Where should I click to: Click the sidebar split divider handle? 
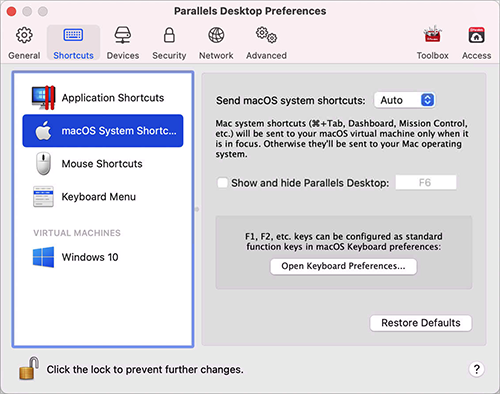pyautogui.click(x=197, y=209)
